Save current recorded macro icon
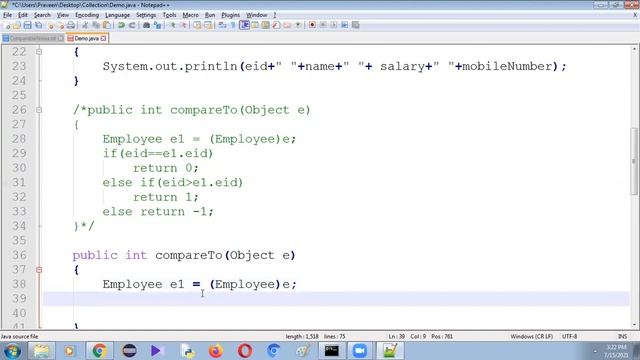640x360 pixels. (x=356, y=25)
